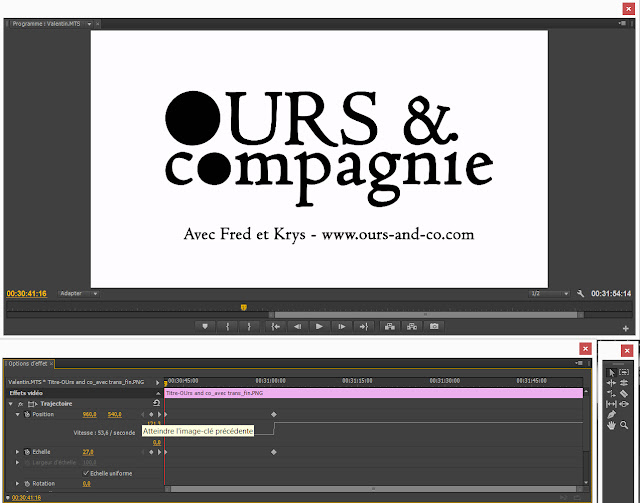Expand the Largeur d'échelle property
Viewport: 640px width, 503px height.
(x=18, y=463)
